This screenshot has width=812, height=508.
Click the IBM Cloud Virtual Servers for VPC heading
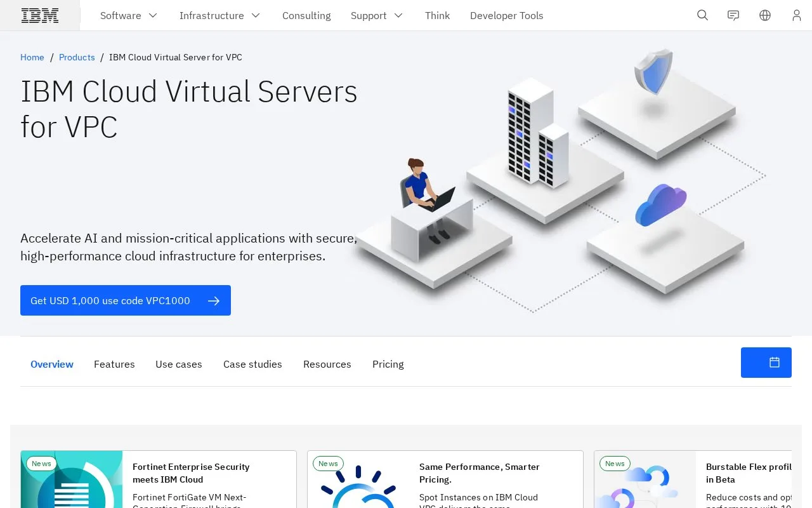(x=189, y=109)
